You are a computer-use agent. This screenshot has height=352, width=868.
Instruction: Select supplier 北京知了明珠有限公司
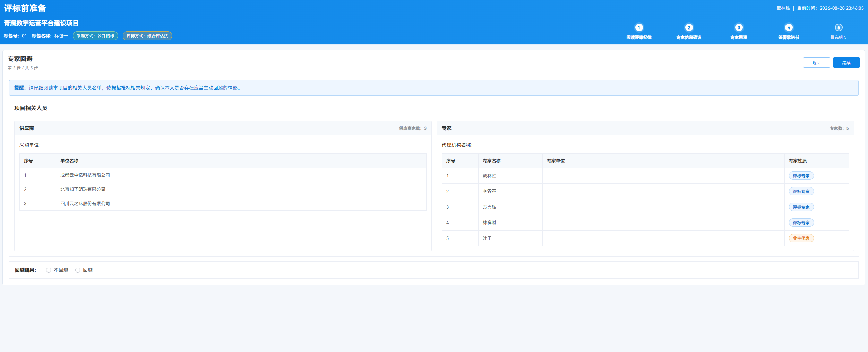(83, 189)
